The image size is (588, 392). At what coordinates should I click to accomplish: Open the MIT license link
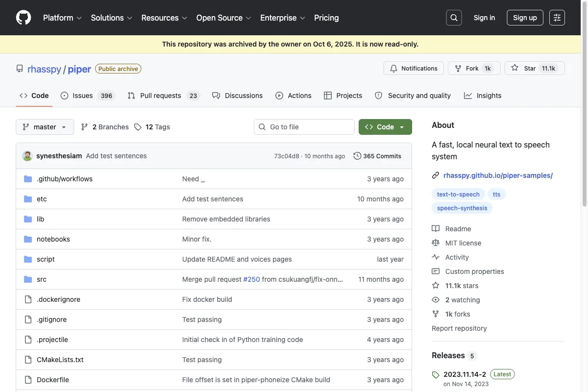tap(457, 243)
